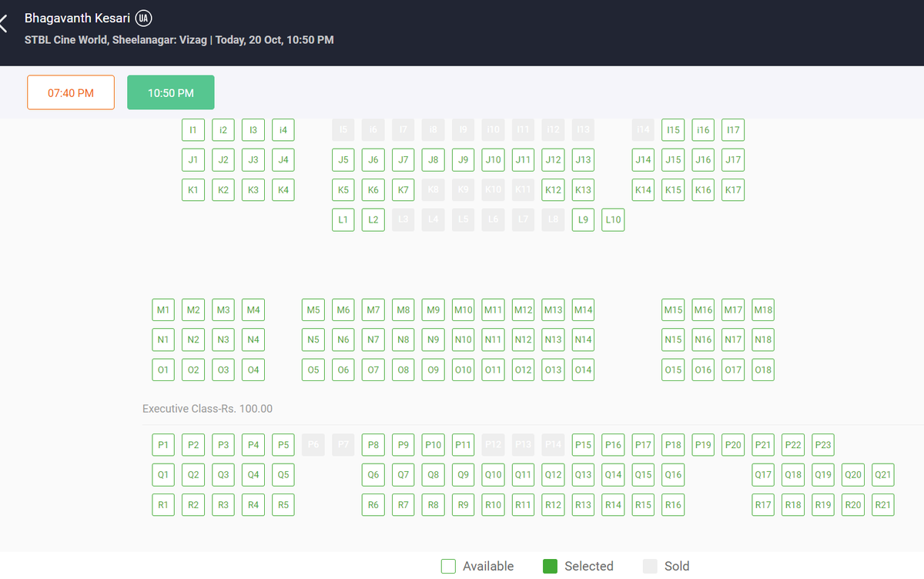The width and height of the screenshot is (924, 579).
Task: Pick seat O18
Action: tap(763, 370)
